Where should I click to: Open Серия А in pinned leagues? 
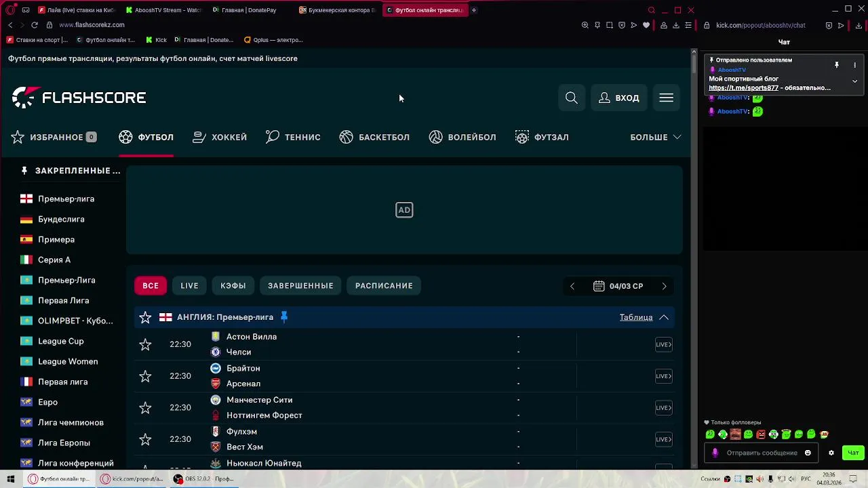(54, 260)
